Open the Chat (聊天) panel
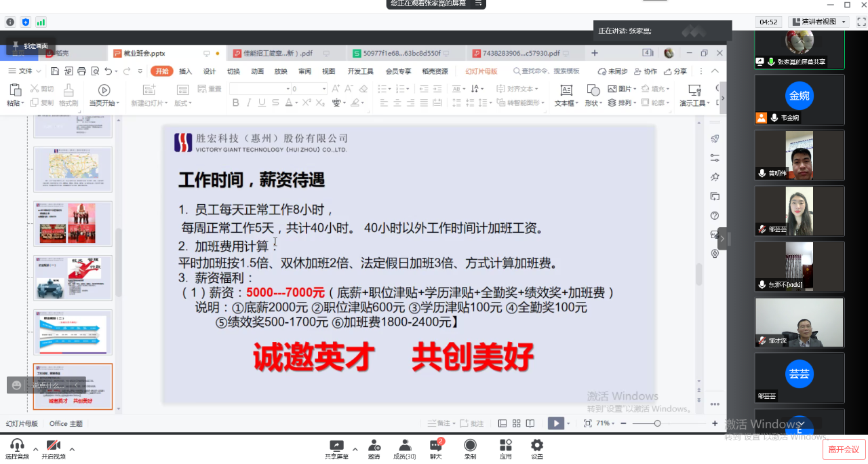The width and height of the screenshot is (868, 464). 435,446
